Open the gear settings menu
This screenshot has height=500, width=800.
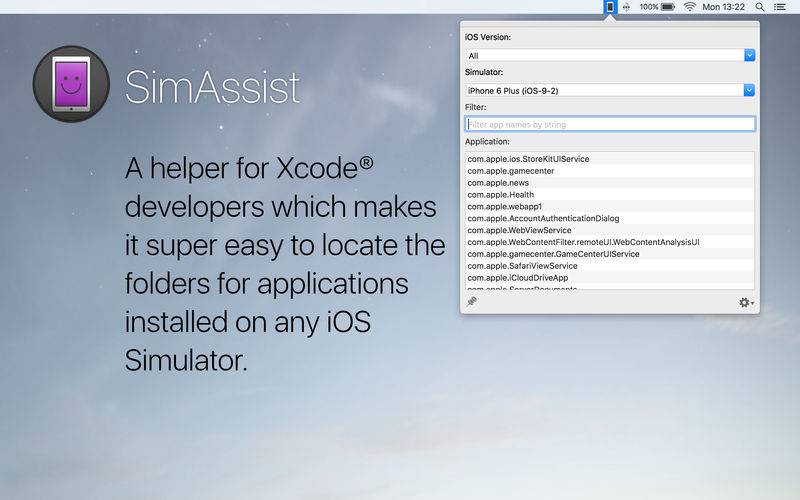(x=746, y=303)
